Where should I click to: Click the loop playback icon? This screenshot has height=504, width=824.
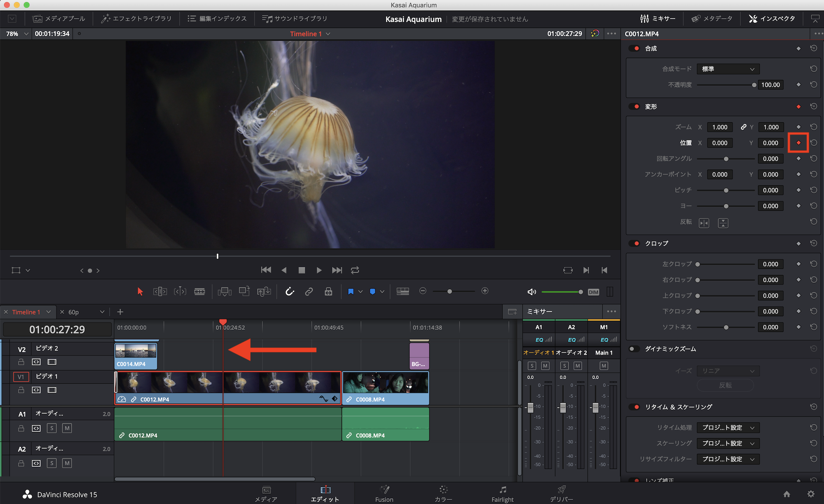(355, 270)
